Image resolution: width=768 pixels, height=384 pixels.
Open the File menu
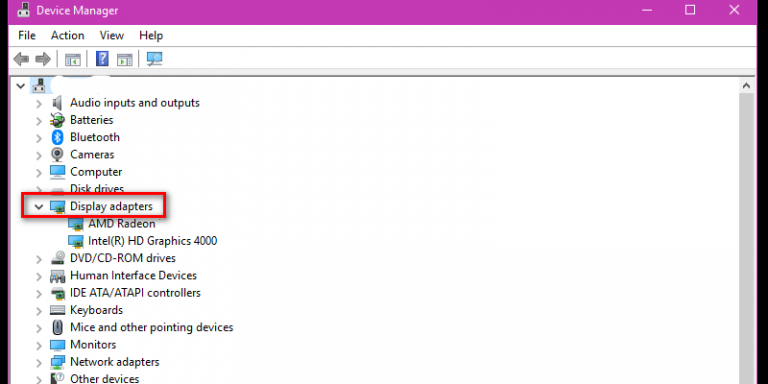(x=27, y=35)
